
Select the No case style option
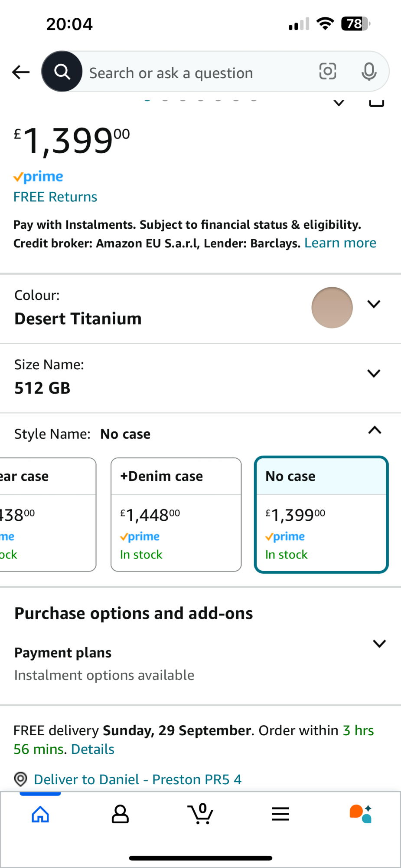[321, 514]
